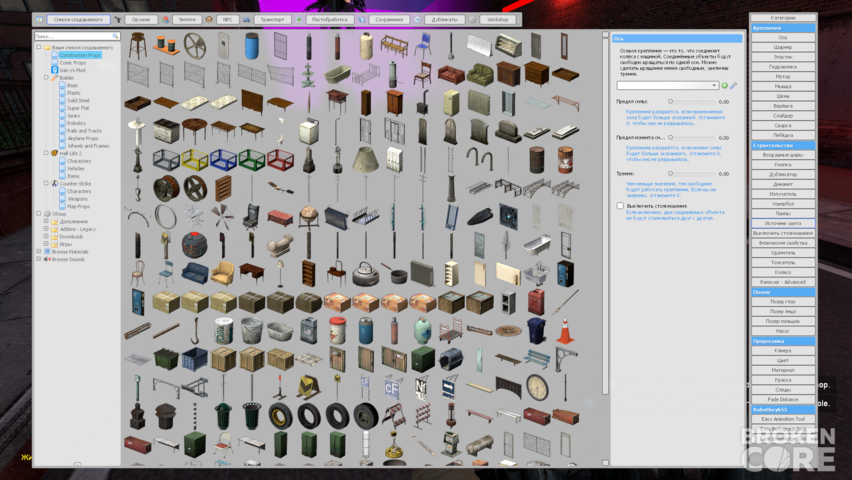The image size is (852, 480).
Task: Select the wall clock prop
Action: (537, 388)
